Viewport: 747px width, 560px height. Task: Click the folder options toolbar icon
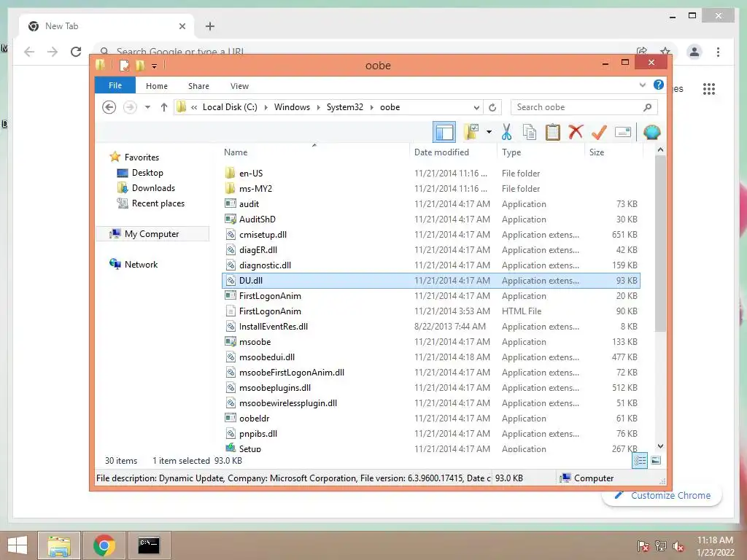[472, 132]
